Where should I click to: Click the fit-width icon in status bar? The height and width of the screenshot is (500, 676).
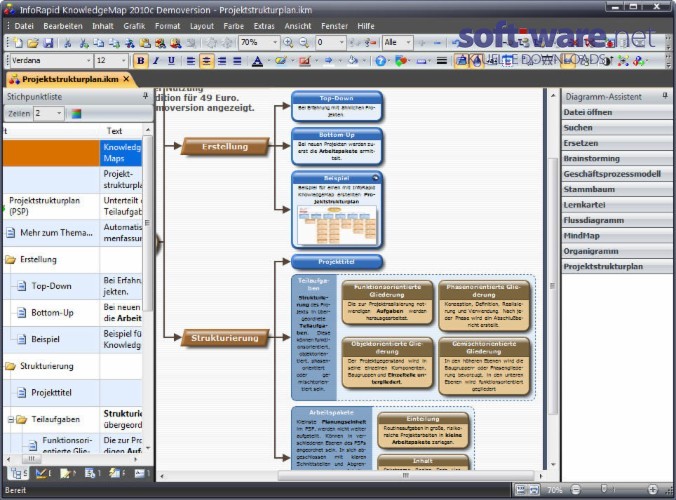534,490
